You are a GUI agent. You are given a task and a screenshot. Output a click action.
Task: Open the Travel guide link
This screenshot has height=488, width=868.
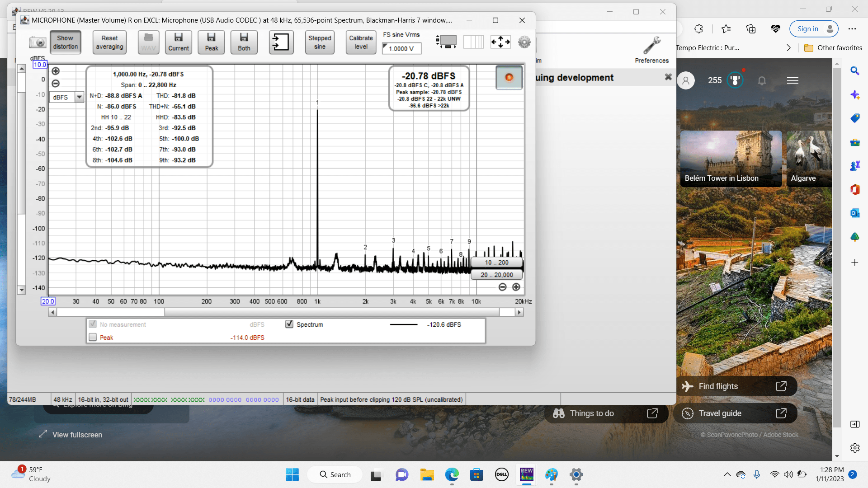[735, 413]
